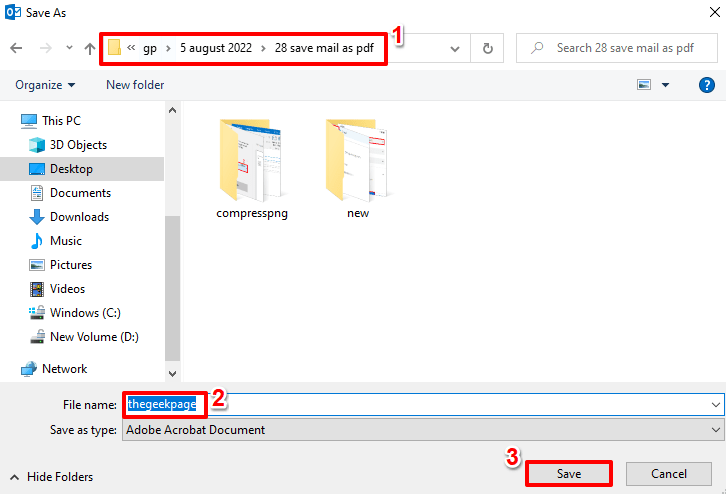Click the Save button
Viewport: 726px width, 494px height.
point(568,473)
